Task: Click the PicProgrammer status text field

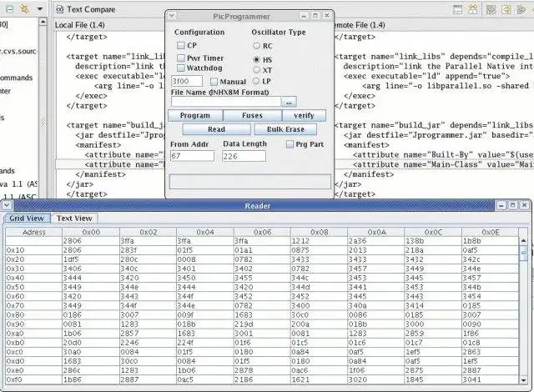Action: (250, 181)
